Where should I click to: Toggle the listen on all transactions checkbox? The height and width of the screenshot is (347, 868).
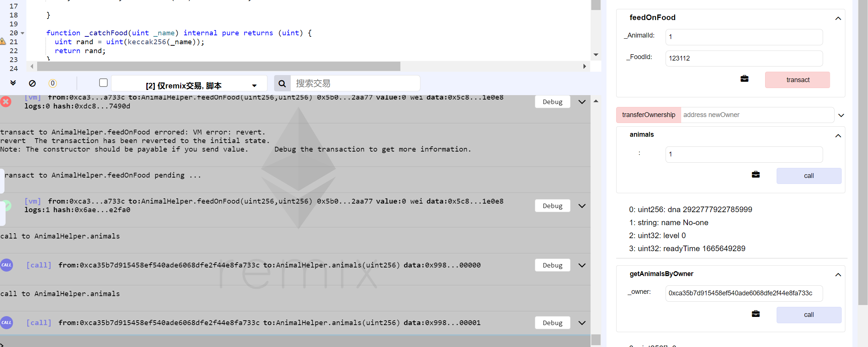point(104,82)
